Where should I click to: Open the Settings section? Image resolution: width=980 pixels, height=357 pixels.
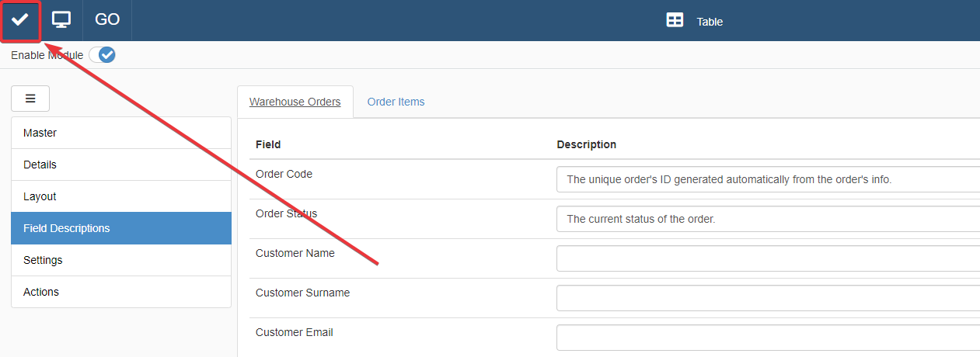121,260
